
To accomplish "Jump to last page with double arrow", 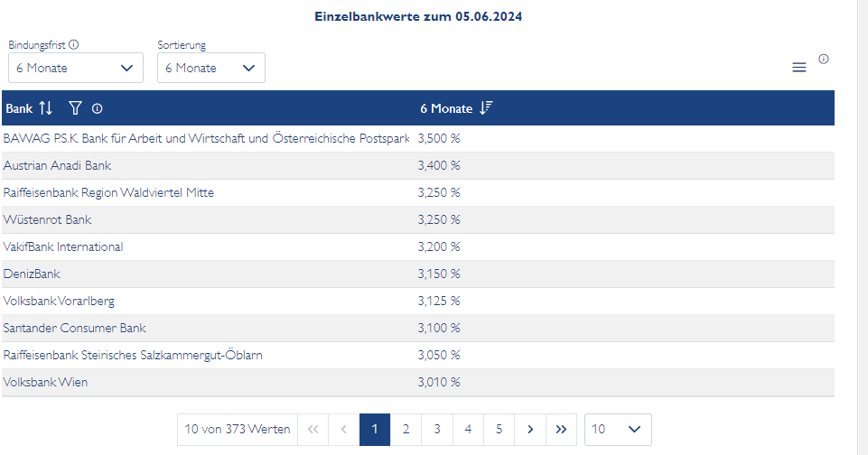I will [x=561, y=430].
